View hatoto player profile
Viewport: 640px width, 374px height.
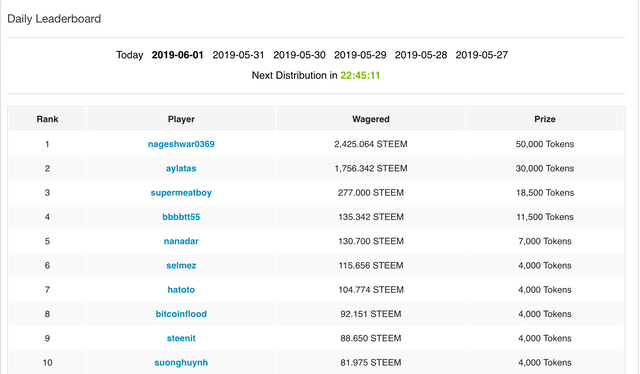tap(181, 290)
